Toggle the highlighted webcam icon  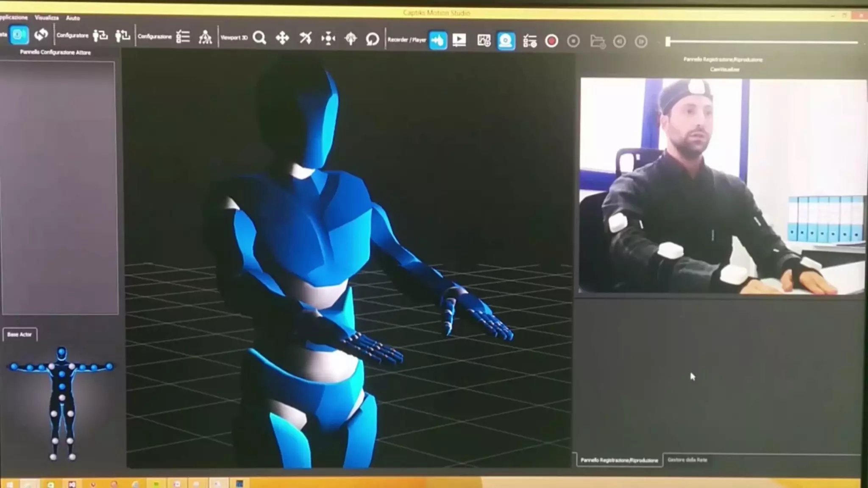coord(506,41)
